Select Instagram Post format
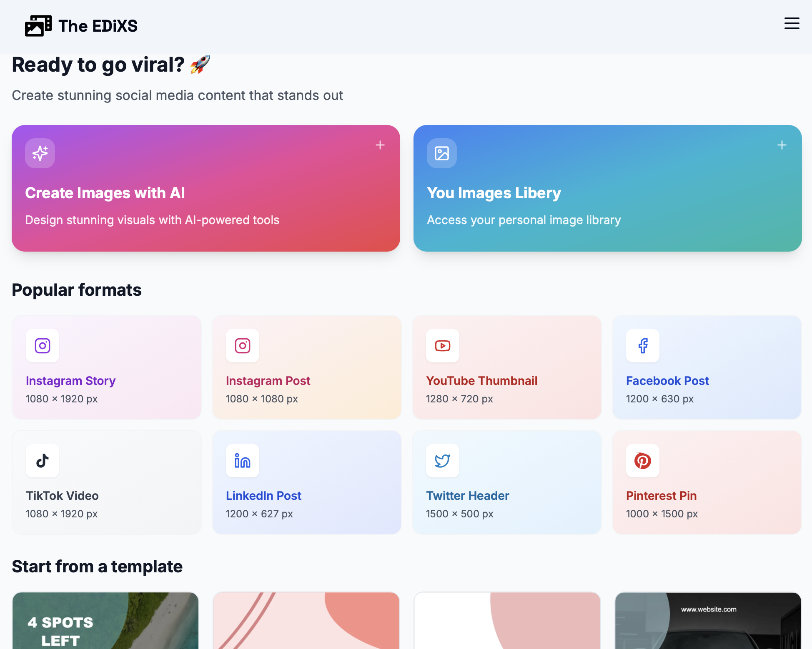 (307, 367)
